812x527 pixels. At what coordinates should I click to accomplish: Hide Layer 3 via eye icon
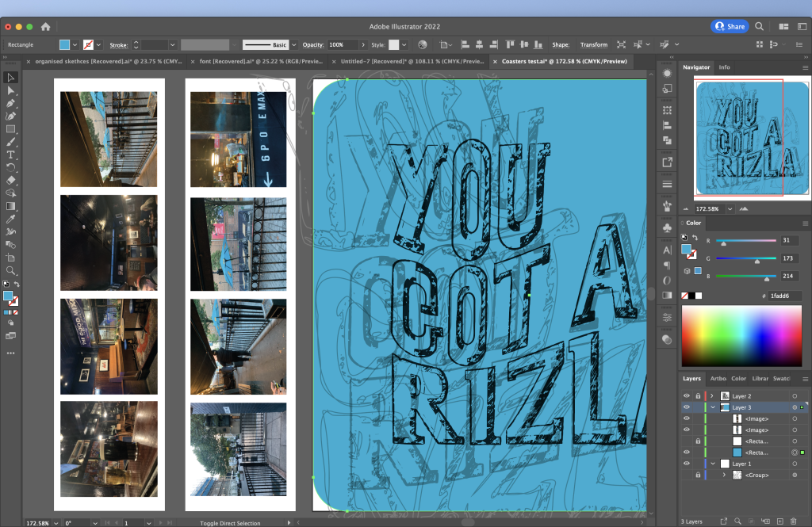[687, 407]
